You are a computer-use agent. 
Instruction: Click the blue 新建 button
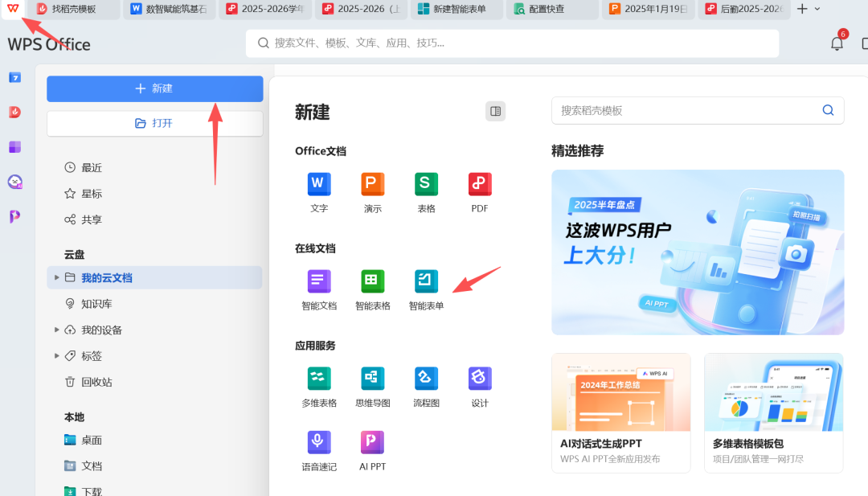pos(154,88)
